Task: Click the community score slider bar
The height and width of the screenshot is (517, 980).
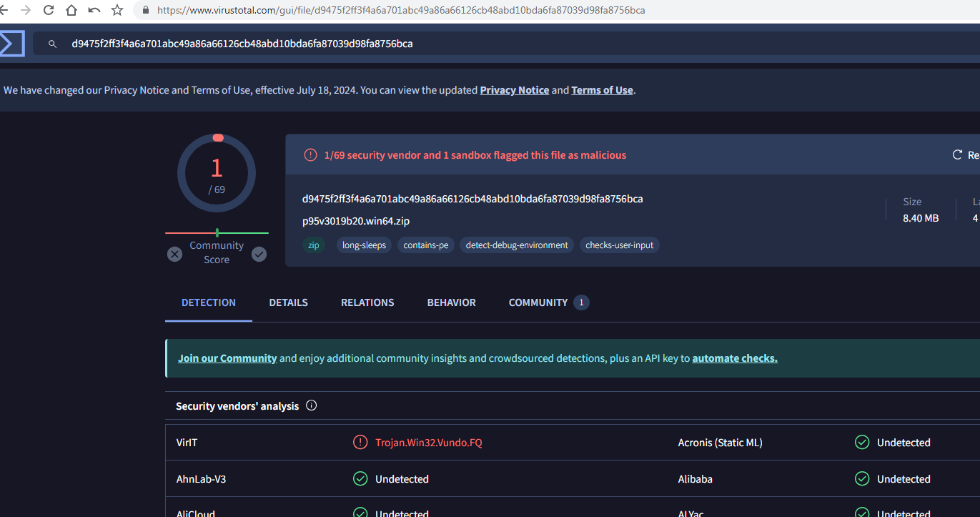Action: (x=217, y=233)
